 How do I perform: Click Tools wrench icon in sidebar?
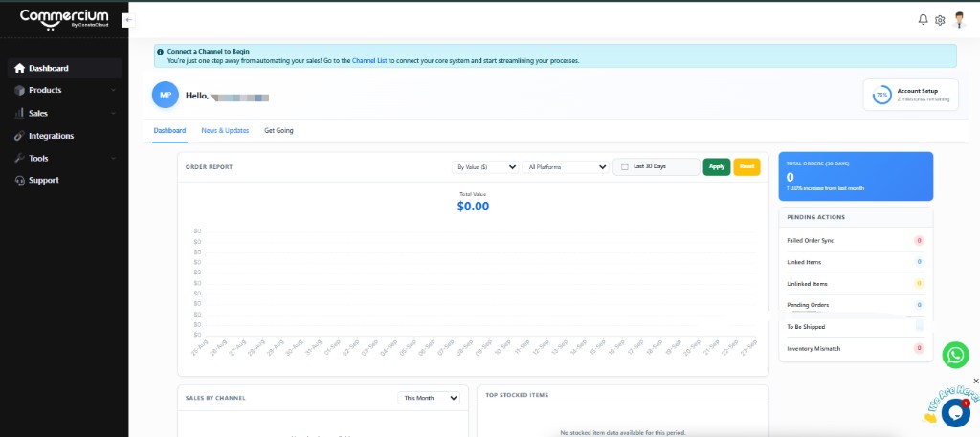[19, 158]
